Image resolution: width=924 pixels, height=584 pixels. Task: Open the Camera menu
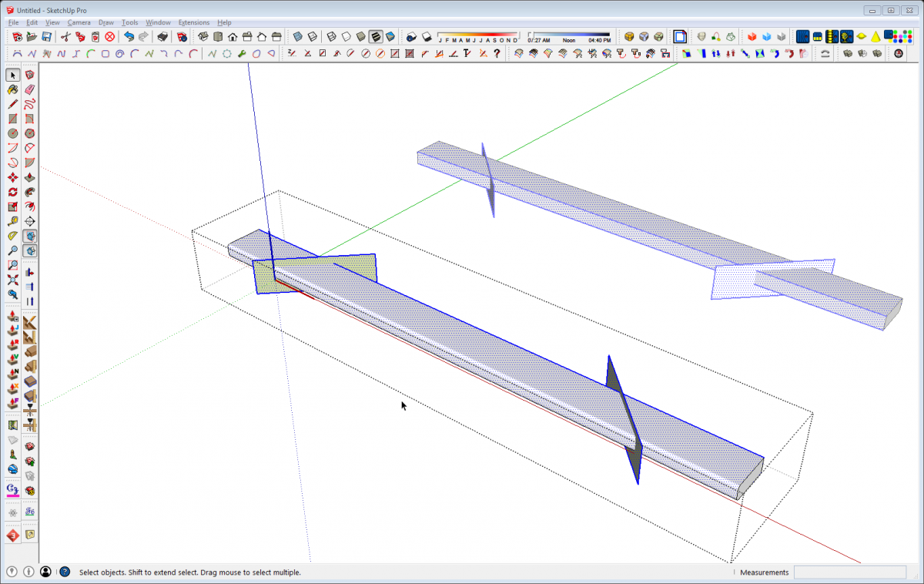click(79, 22)
